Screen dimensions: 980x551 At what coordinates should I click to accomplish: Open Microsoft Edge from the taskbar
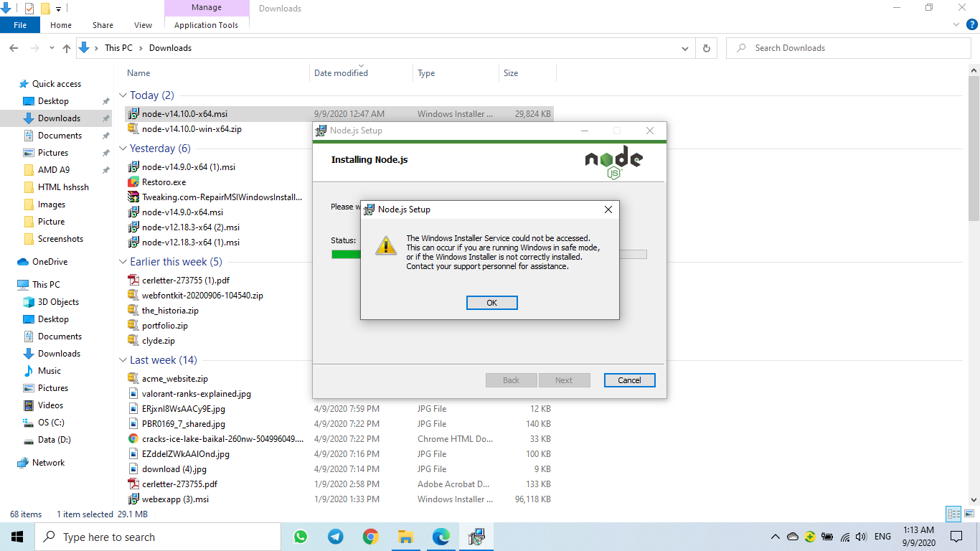click(x=440, y=537)
